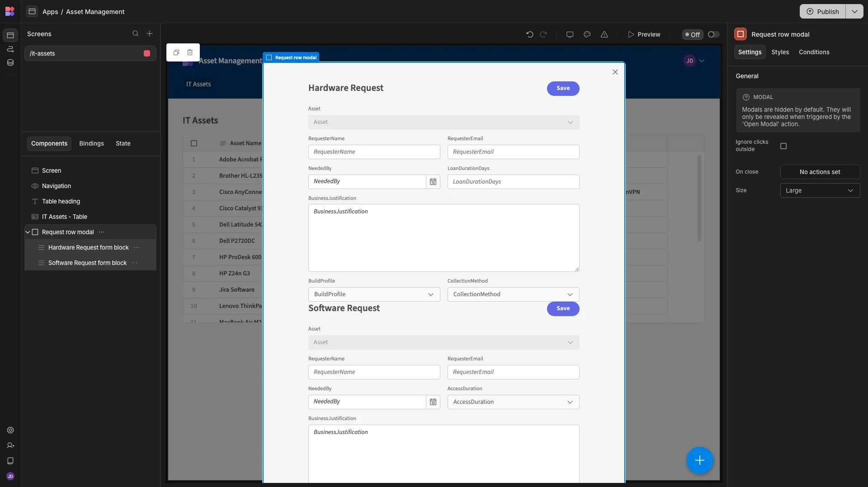Undo the last change
Viewport: 868px width, 487px height.
[530, 34]
